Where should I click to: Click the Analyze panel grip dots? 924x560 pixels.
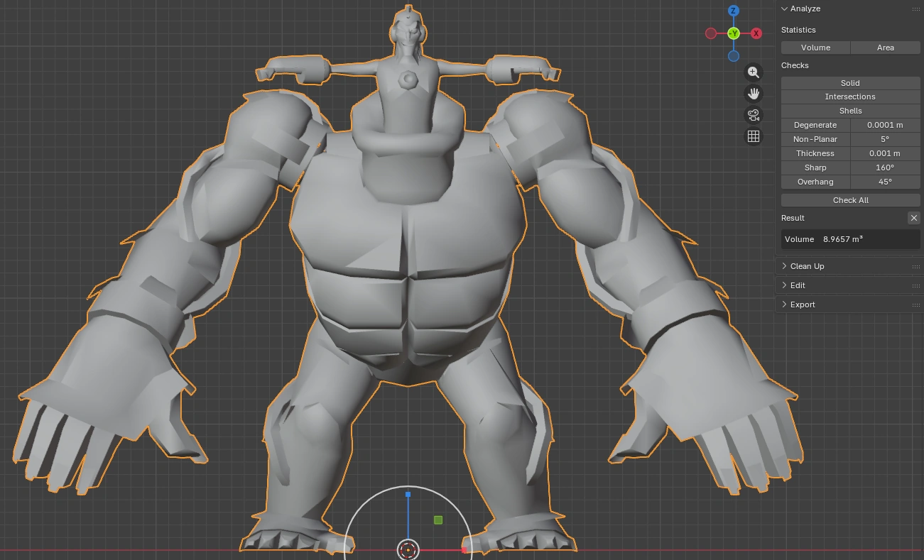(x=916, y=9)
